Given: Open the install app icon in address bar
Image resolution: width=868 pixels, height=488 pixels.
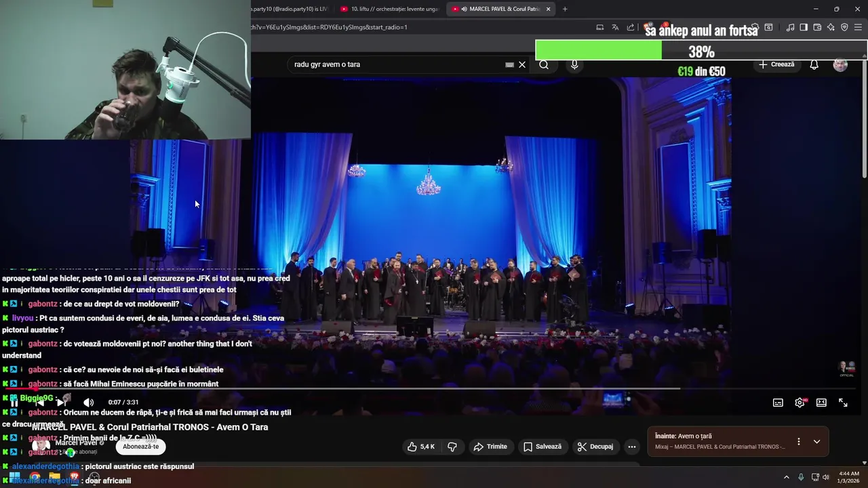Looking at the screenshot, I should (x=599, y=27).
